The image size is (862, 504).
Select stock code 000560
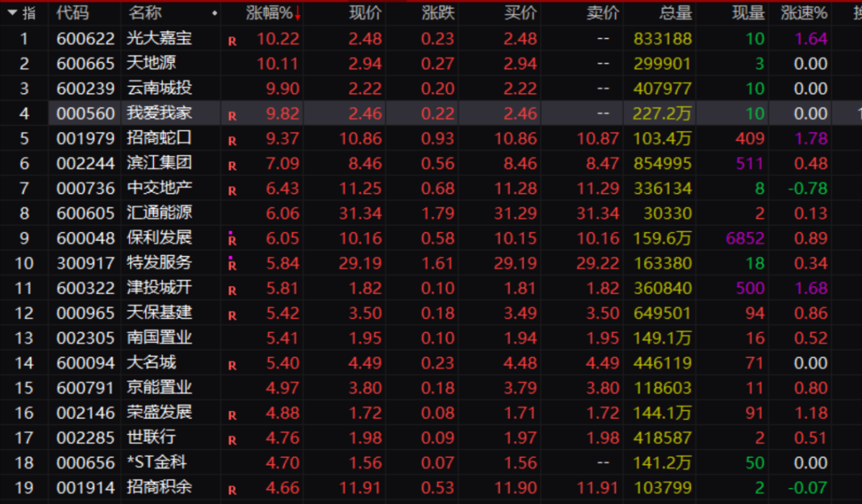click(x=85, y=113)
